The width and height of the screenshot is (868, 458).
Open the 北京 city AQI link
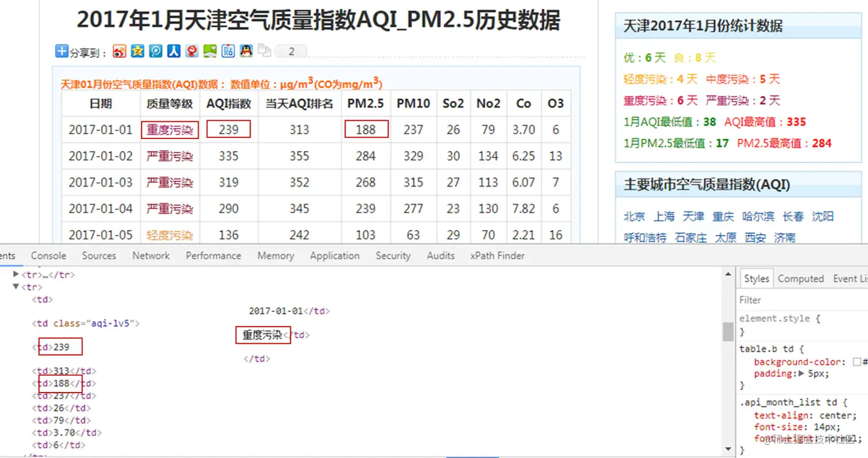point(634,216)
